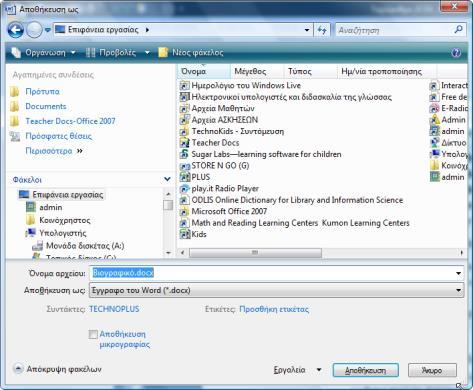Sort by Τύπος column header
Image resolution: width=473 pixels, height=390 pixels.
point(311,71)
